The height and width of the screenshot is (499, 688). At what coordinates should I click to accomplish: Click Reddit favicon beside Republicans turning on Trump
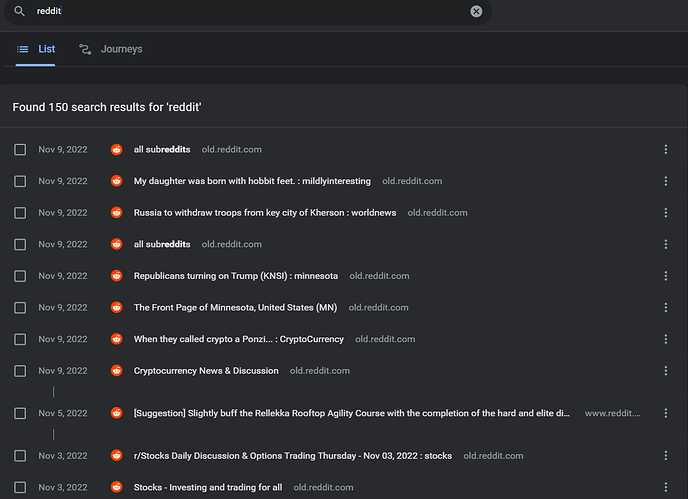(x=116, y=276)
